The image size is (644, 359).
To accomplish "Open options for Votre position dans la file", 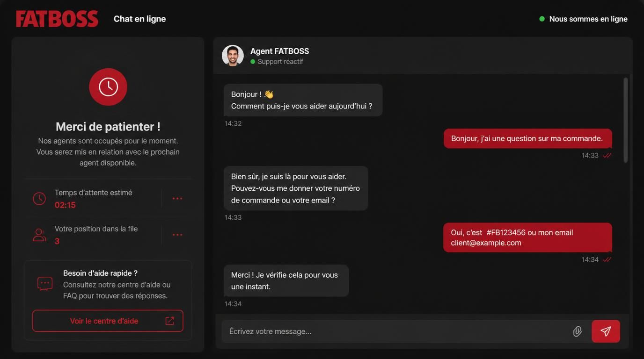I will (x=177, y=235).
